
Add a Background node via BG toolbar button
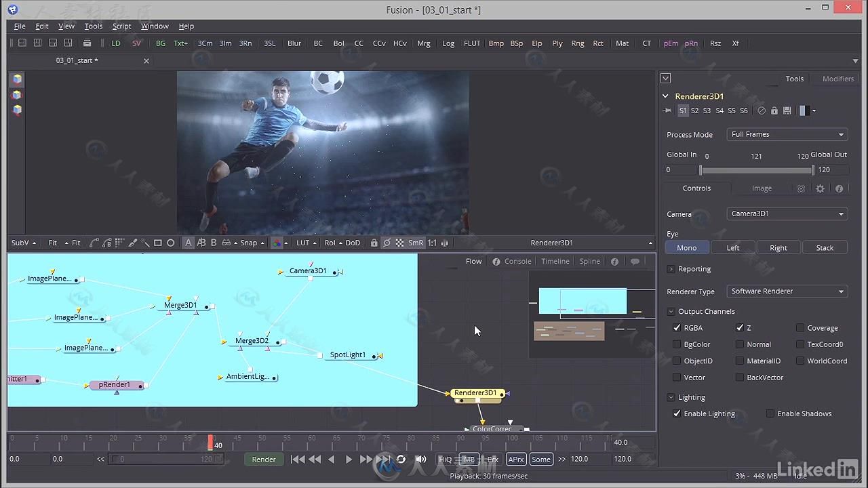[x=161, y=43]
